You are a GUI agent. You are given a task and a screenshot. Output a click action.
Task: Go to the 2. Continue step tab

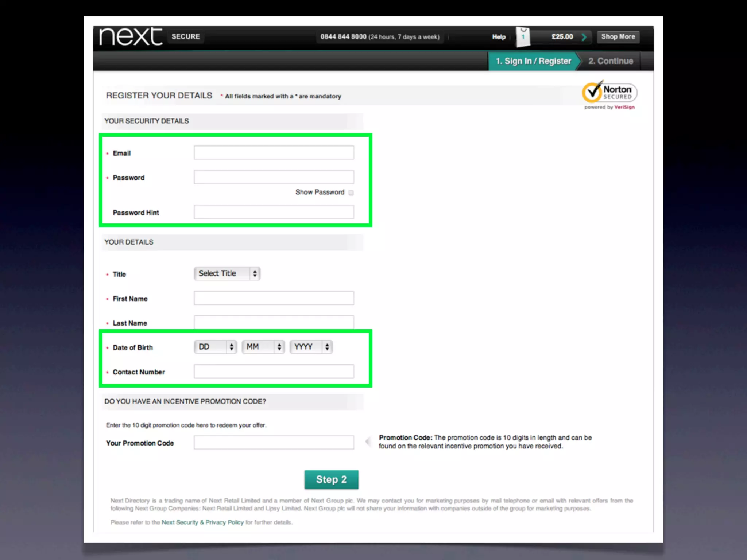pyautogui.click(x=611, y=61)
